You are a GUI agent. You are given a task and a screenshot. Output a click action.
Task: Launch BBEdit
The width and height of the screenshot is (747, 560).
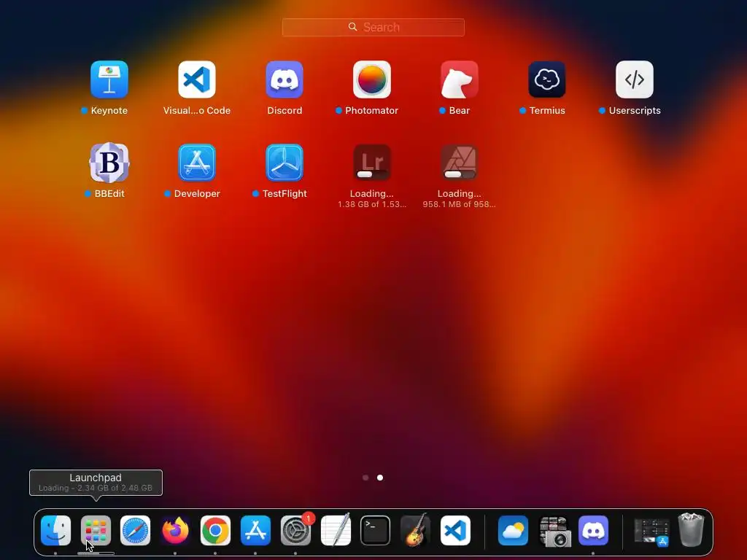click(x=109, y=163)
